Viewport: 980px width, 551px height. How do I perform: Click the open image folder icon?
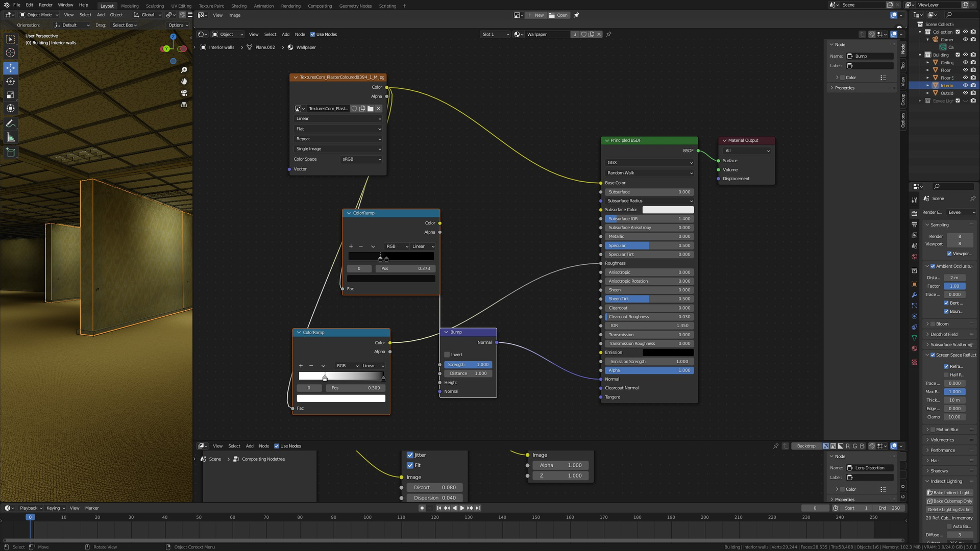[371, 109]
